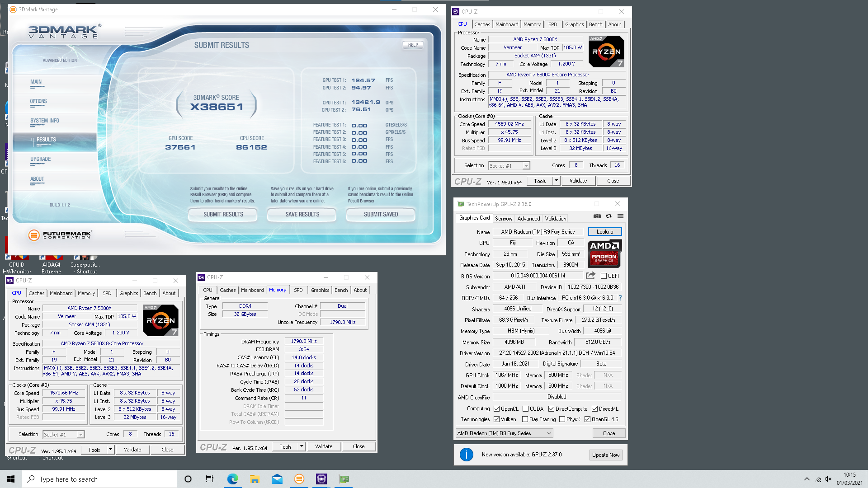
Task: Click the BIOS version share/export icon
Action: (590, 275)
